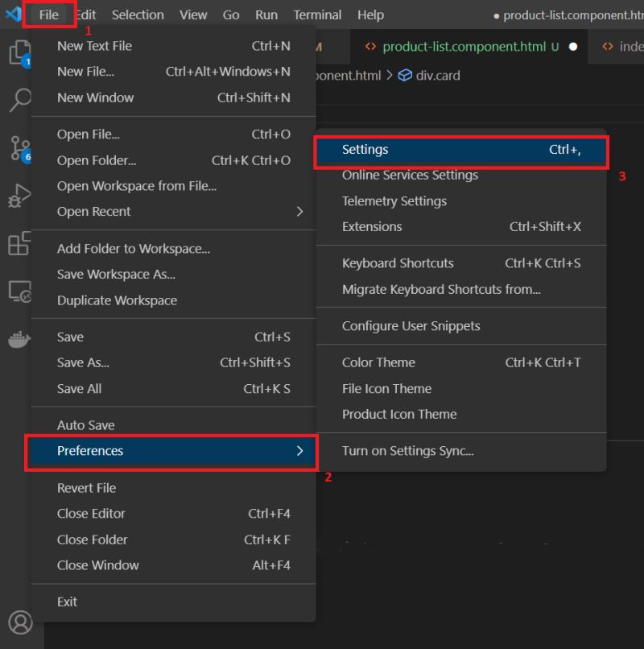Click the Accounts icon in activity bar
Image resolution: width=644 pixels, height=649 pixels.
pos(19,622)
